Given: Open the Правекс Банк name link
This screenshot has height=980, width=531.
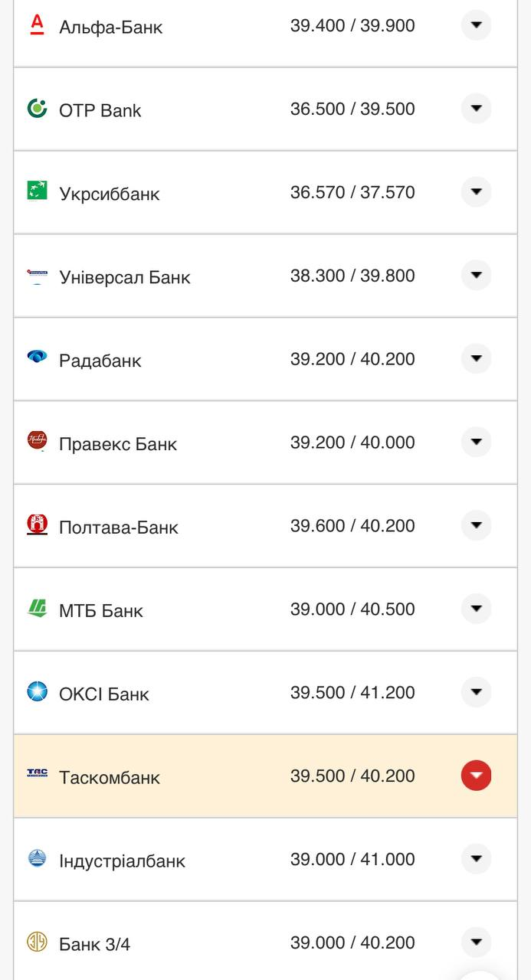Looking at the screenshot, I should coord(117,444).
